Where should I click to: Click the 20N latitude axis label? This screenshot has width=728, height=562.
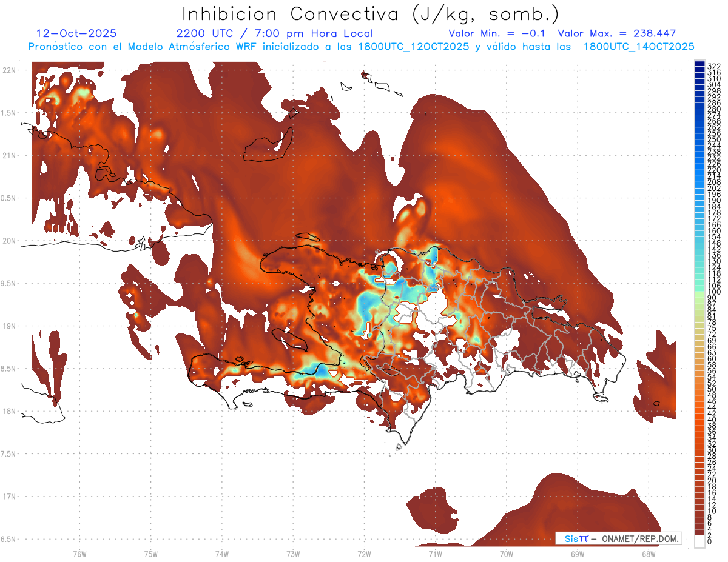pyautogui.click(x=9, y=241)
